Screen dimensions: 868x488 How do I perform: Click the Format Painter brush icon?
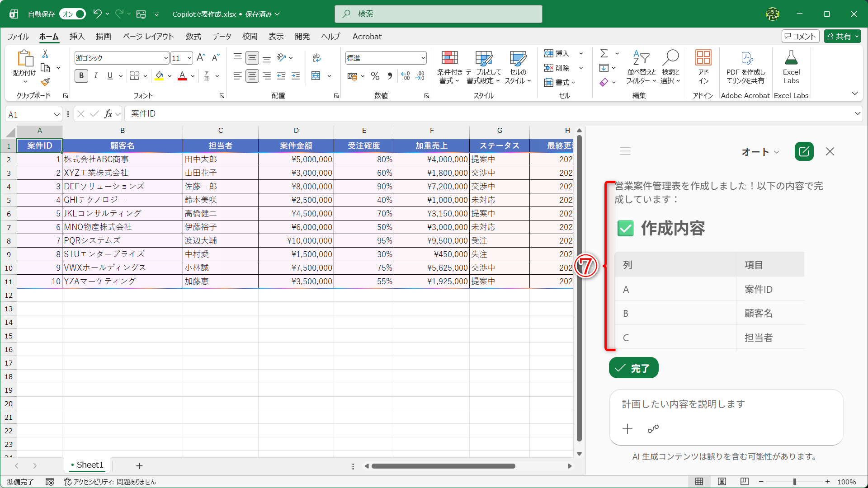tap(45, 82)
